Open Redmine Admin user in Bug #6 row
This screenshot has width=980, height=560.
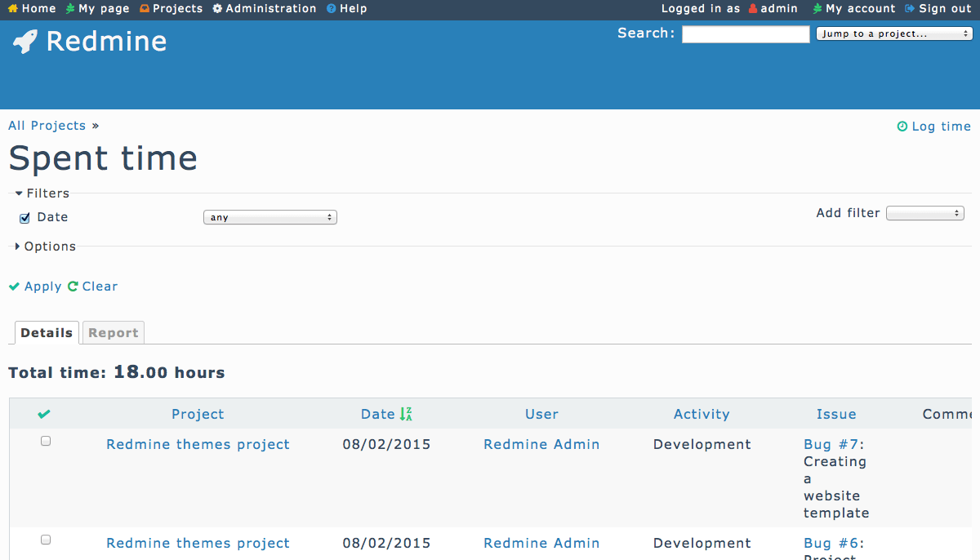[541, 544]
